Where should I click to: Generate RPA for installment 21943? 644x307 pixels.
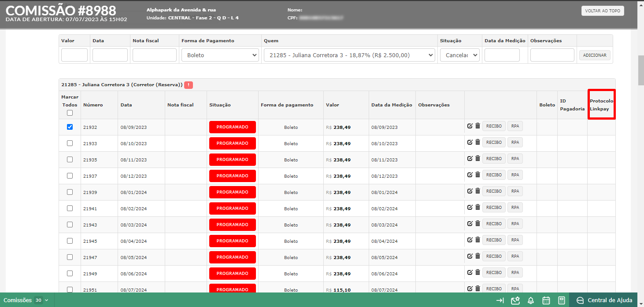pos(515,224)
